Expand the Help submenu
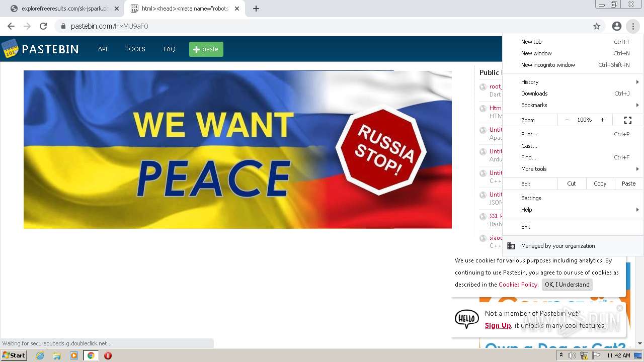The width and height of the screenshot is (644, 362). 573,210
